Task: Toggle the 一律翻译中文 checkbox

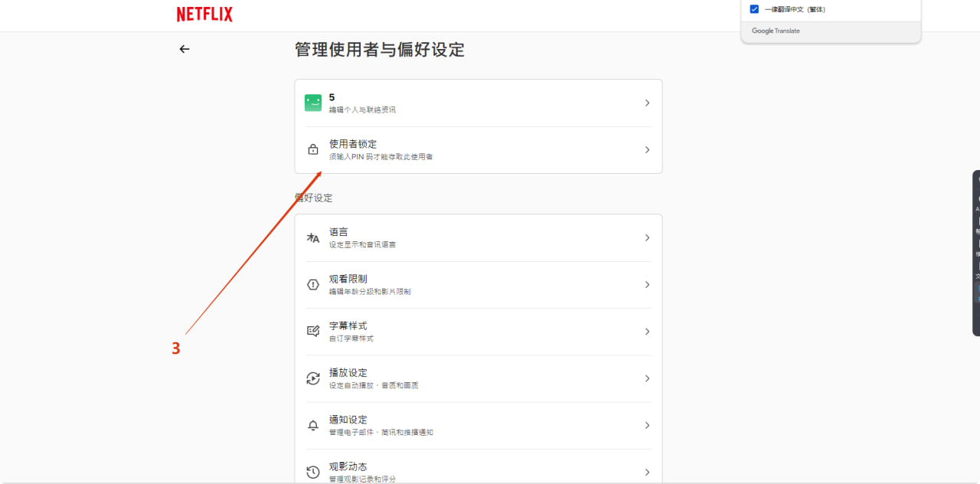Action: click(x=754, y=9)
